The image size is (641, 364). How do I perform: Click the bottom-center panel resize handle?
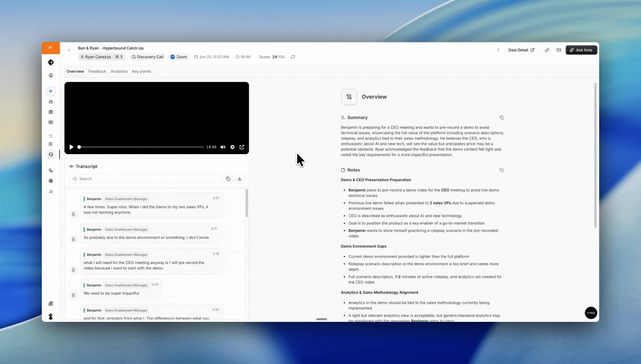(x=322, y=319)
